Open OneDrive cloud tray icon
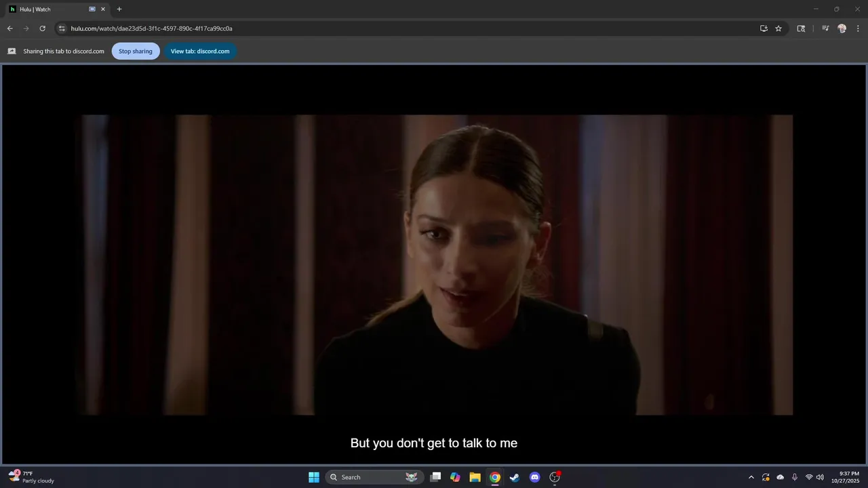The image size is (868, 488). pos(781,477)
